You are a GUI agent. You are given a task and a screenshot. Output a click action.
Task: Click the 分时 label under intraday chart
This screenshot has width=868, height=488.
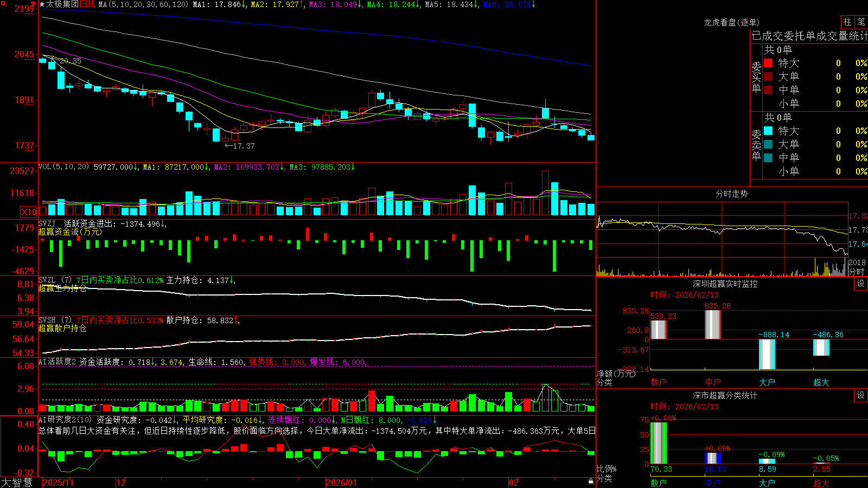(x=857, y=272)
